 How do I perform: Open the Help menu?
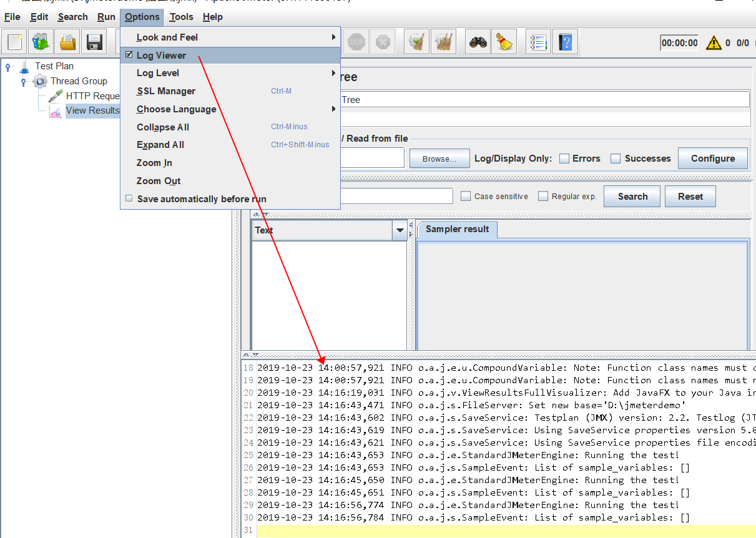213,17
